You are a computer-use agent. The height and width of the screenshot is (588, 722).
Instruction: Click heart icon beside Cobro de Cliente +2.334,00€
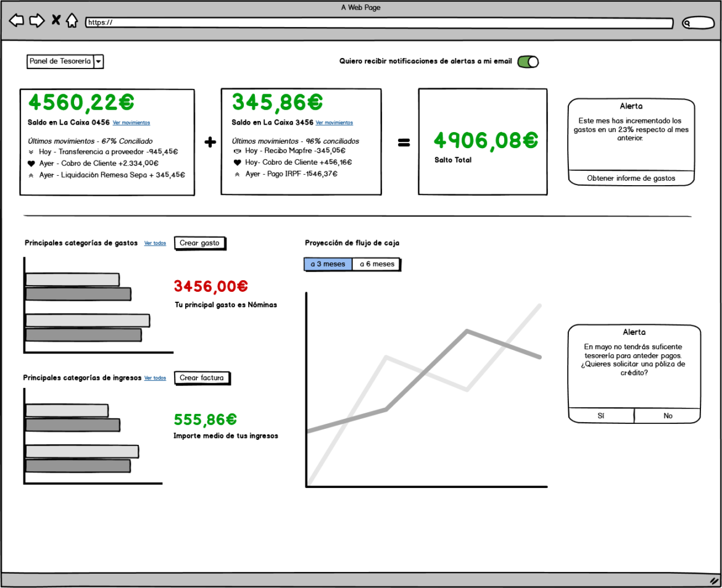[x=31, y=164]
